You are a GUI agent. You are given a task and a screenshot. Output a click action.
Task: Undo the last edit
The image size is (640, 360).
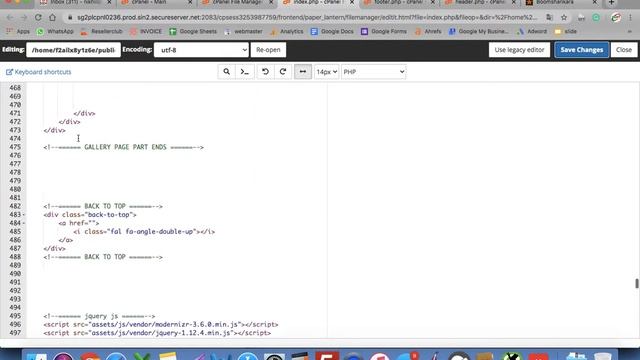pos(265,72)
